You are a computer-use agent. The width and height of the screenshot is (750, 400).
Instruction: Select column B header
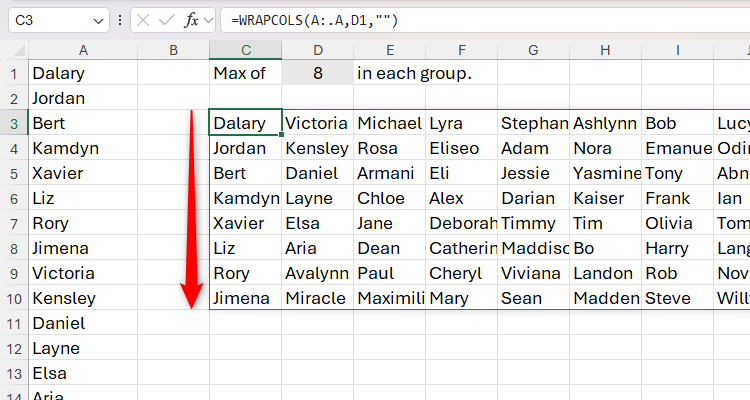tap(173, 50)
